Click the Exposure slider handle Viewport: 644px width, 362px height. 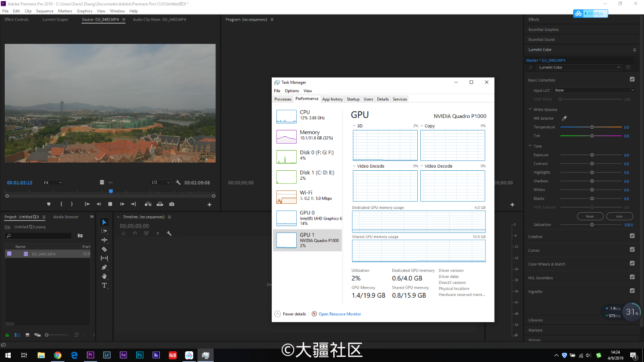592,155
